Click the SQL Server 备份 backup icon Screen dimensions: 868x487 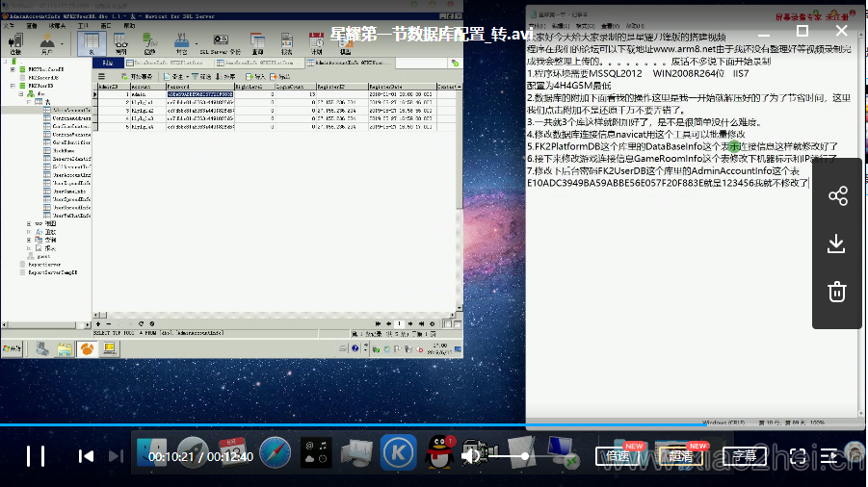click(x=221, y=43)
